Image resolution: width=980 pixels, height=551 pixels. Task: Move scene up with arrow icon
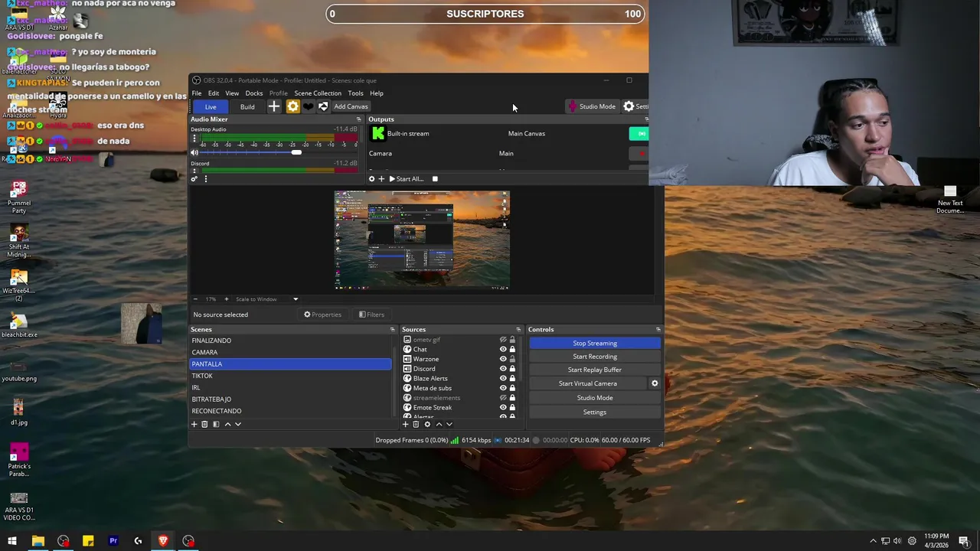pyautogui.click(x=227, y=424)
